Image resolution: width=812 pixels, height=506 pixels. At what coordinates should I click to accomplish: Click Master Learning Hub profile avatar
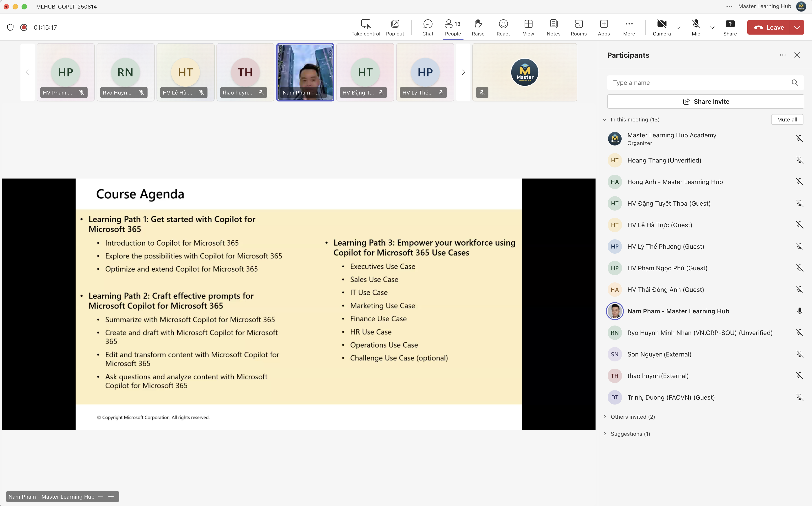[x=801, y=6]
